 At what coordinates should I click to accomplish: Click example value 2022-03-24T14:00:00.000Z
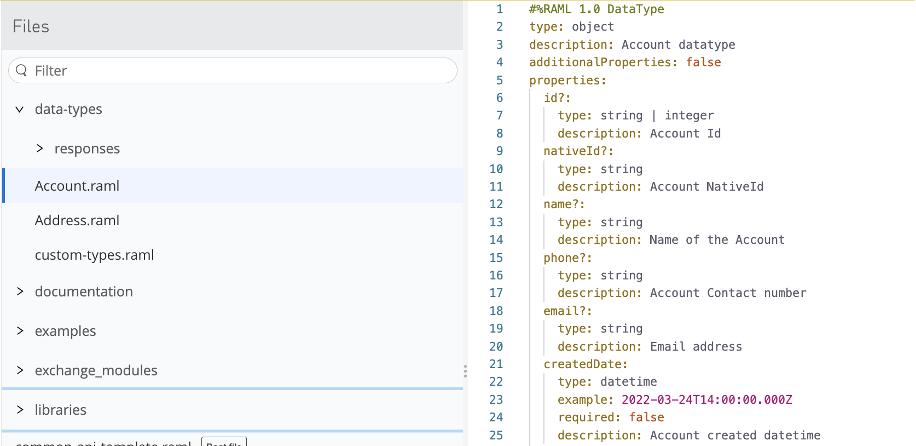click(707, 400)
